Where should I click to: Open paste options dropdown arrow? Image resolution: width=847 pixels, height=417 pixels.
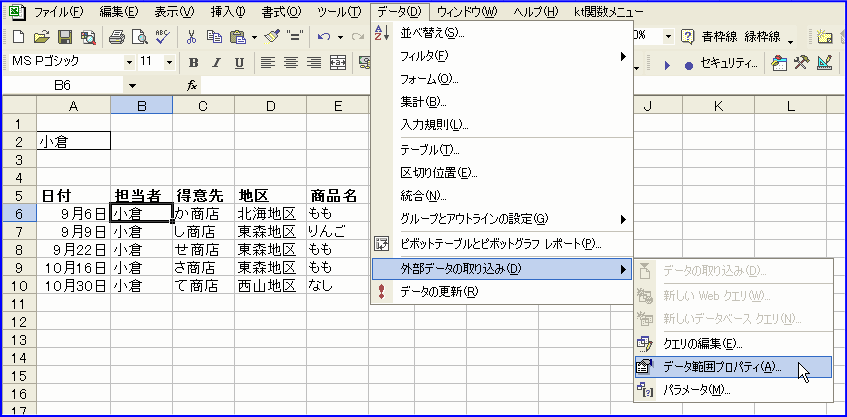click(254, 37)
